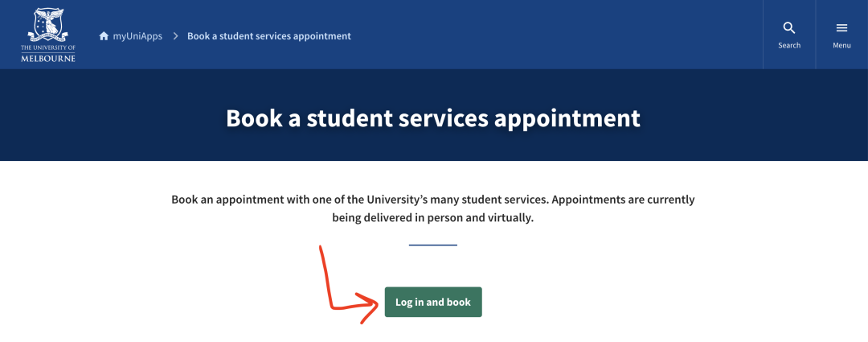Click the blue divider line under paragraph
Viewport: 868px width, 342px height.
point(433,245)
